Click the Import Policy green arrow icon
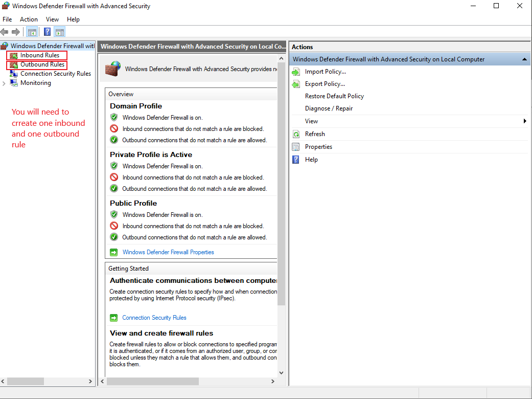Image resolution: width=532 pixels, height=399 pixels. point(296,72)
